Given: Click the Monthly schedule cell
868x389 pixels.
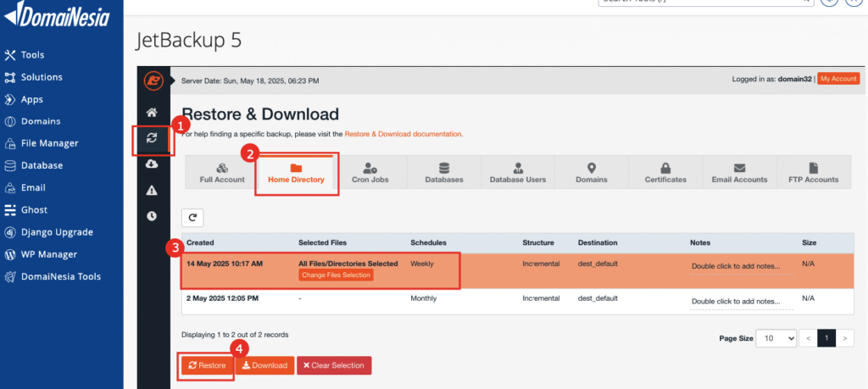Looking at the screenshot, I should [x=424, y=298].
